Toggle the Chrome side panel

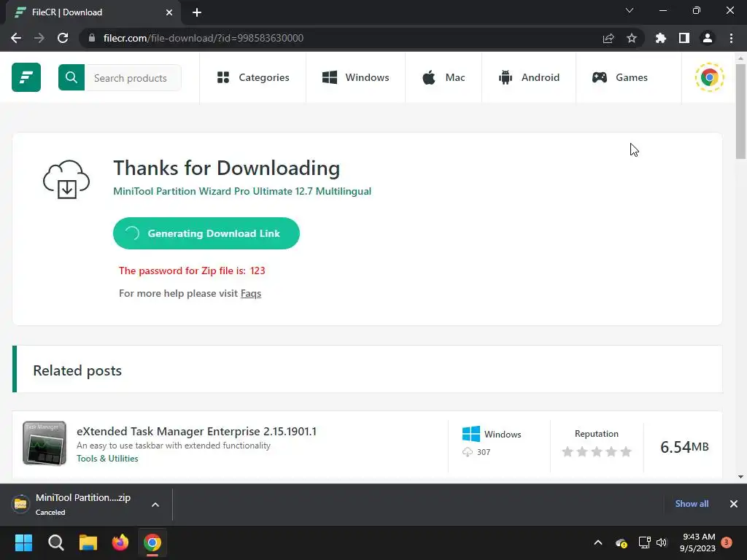(x=684, y=38)
